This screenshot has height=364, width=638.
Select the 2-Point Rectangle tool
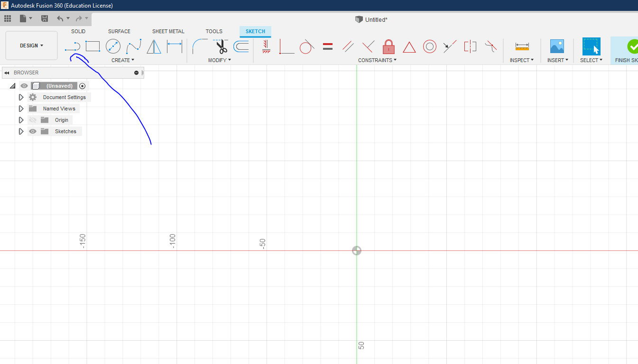92,46
